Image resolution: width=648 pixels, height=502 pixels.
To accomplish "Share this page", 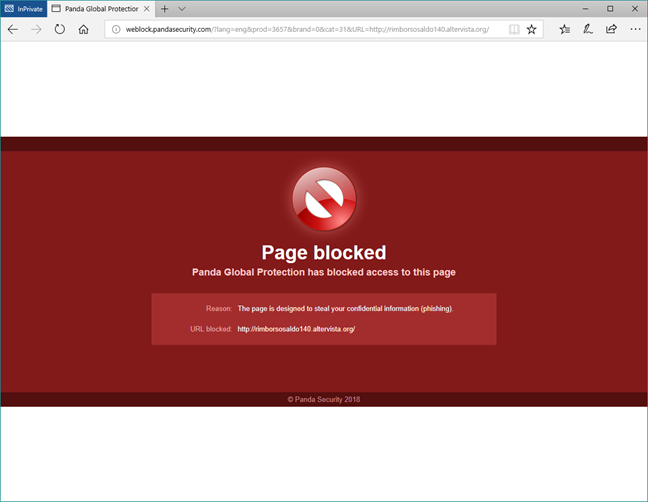I will (x=611, y=29).
